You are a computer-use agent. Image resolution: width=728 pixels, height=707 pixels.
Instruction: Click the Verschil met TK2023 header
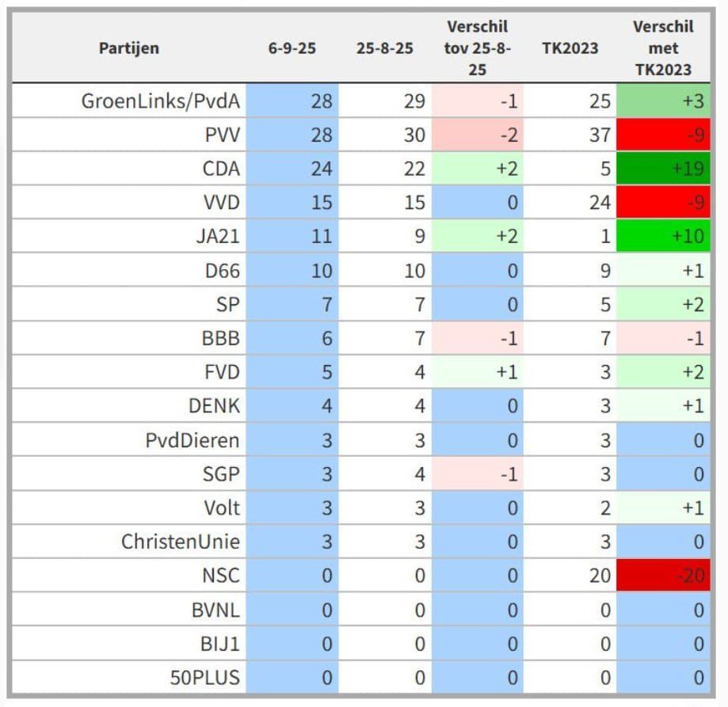tap(663, 48)
